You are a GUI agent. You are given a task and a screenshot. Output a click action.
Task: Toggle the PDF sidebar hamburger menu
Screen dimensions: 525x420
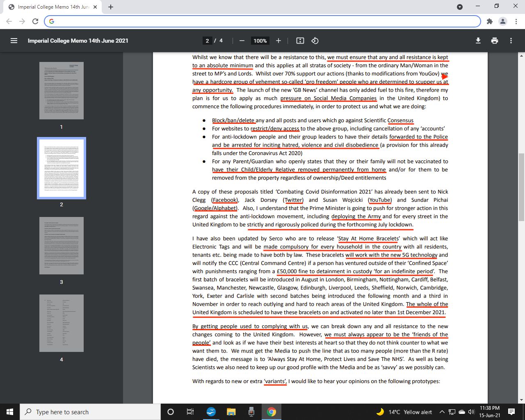coord(14,41)
